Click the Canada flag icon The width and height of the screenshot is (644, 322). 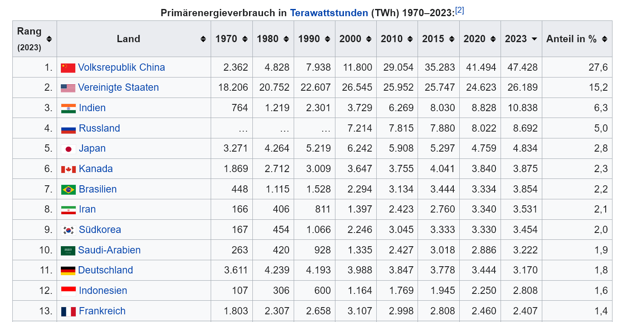69,169
